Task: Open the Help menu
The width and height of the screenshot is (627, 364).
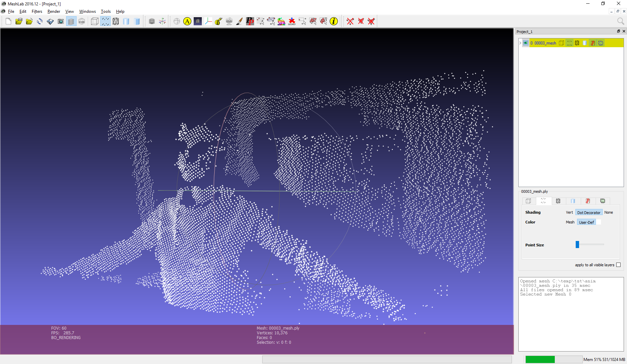Action: 120,11
